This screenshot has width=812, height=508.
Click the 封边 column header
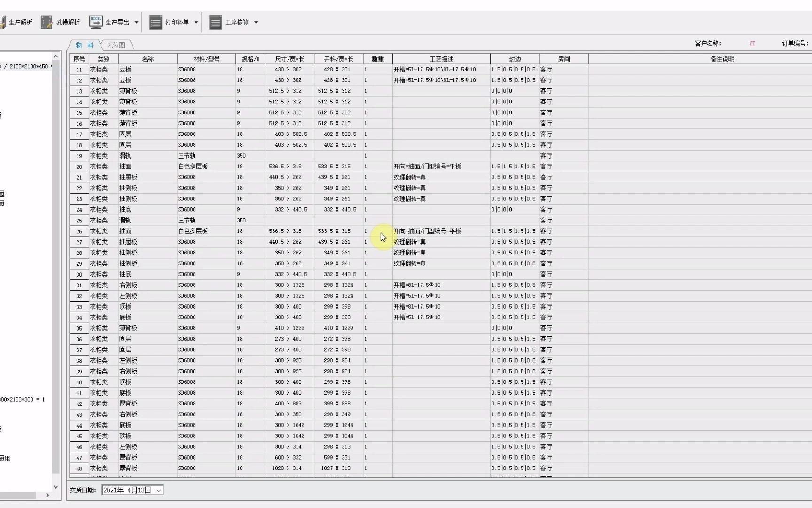click(x=515, y=59)
